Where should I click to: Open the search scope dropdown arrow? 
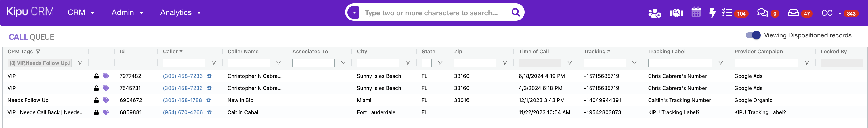354,13
